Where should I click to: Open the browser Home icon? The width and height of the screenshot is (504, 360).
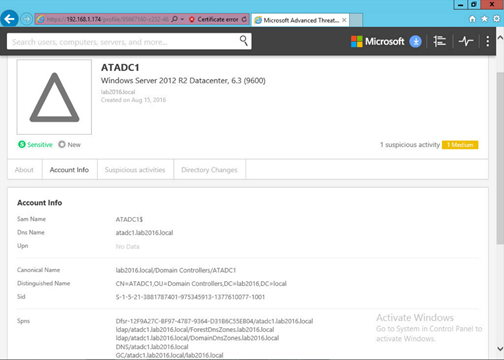click(472, 19)
